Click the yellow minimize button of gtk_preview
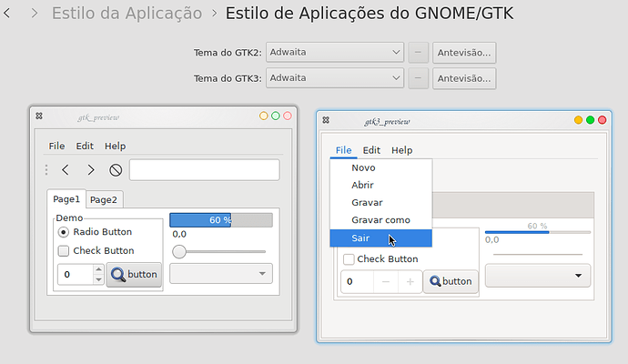The width and height of the screenshot is (628, 364). [264, 116]
